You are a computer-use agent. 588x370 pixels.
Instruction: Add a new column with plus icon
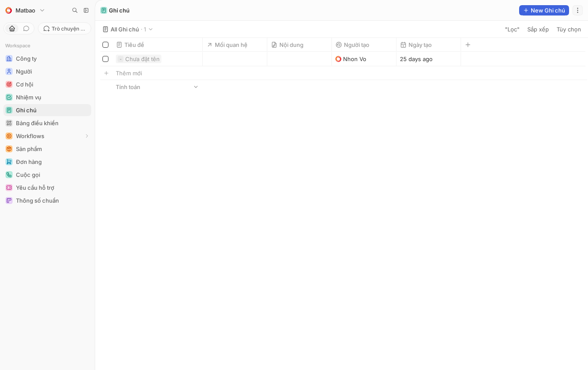(x=468, y=45)
